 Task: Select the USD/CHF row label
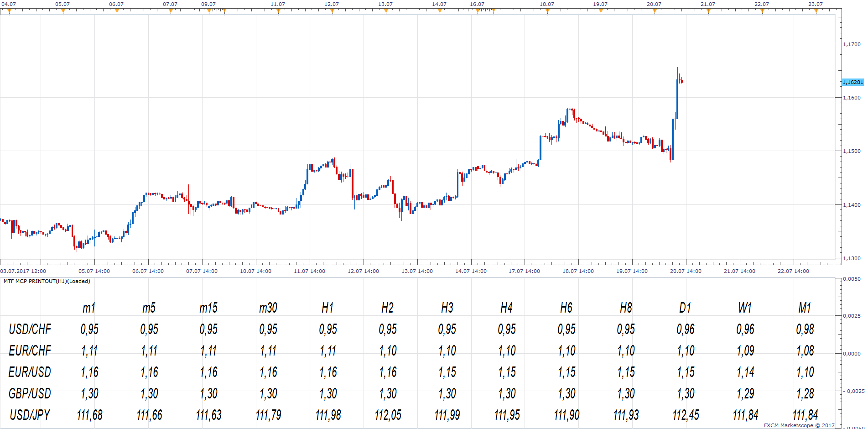tap(30, 330)
